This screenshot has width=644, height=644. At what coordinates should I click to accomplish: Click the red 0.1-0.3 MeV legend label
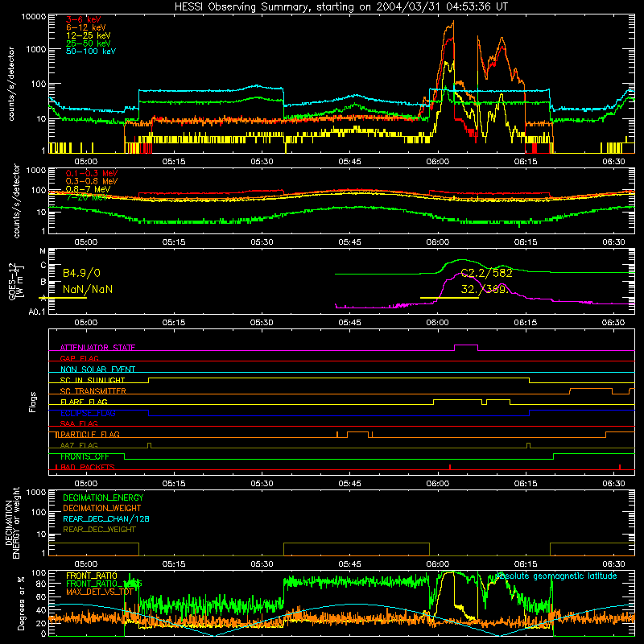click(92, 173)
